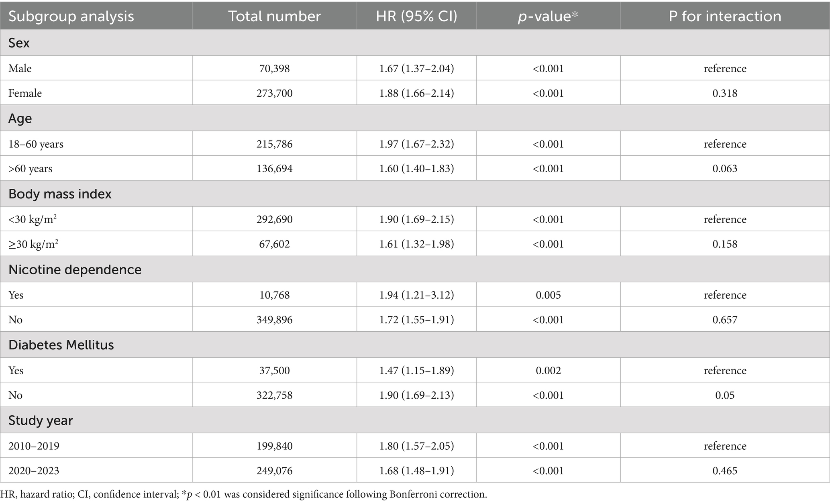
Task: Select the Female hazard ratio cell
Action: (416, 93)
